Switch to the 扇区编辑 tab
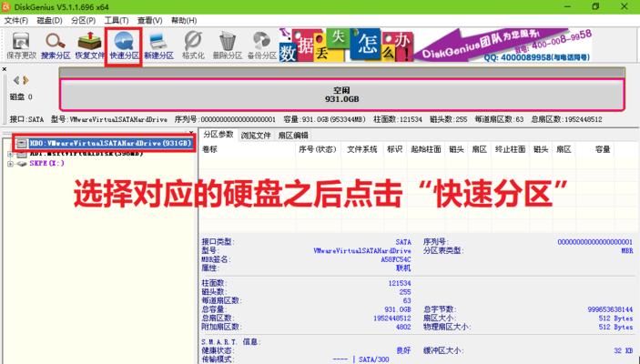This screenshot has height=364, width=640. 293,136
